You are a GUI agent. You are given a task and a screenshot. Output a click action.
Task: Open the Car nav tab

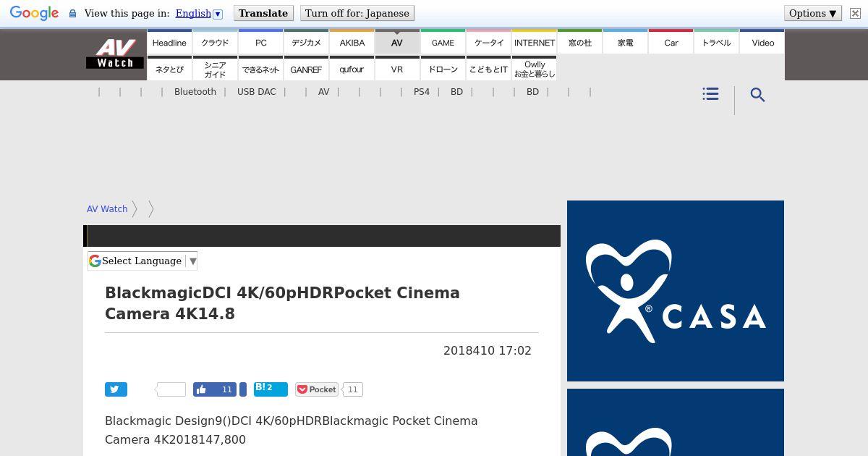coord(671,42)
